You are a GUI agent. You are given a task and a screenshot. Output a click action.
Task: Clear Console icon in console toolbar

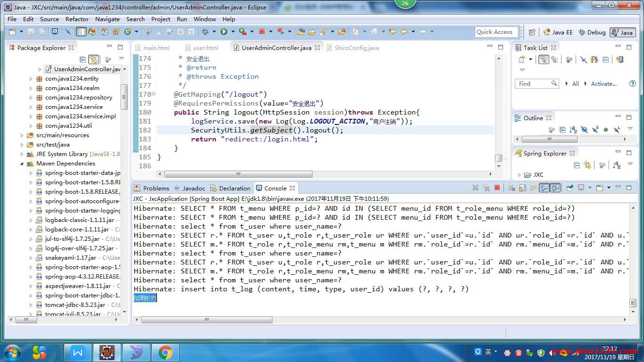point(512,188)
